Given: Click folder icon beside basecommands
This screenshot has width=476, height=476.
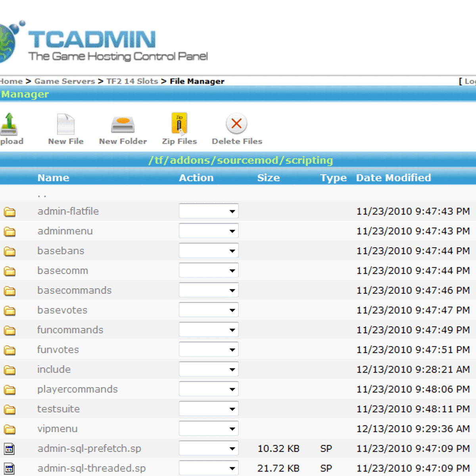Looking at the screenshot, I should [10, 291].
